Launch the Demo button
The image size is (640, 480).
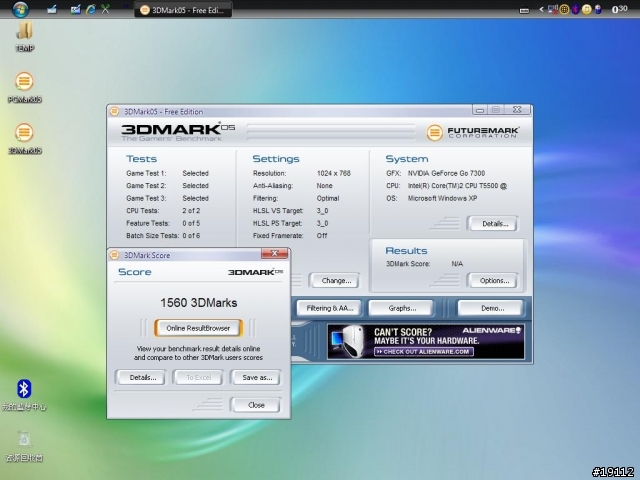[491, 308]
